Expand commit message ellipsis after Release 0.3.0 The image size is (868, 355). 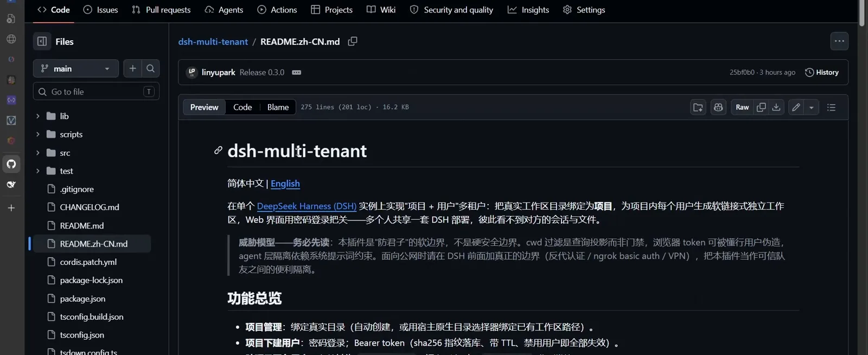(296, 72)
